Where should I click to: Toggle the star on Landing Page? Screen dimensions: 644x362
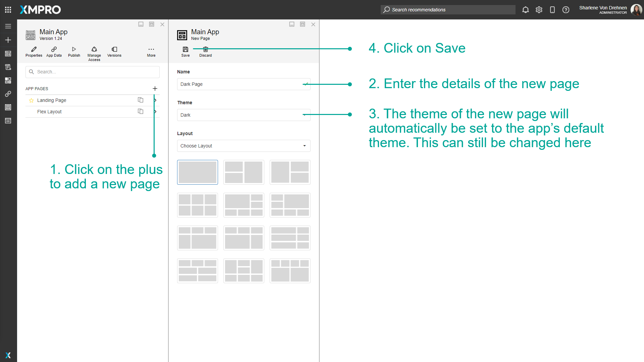[31, 100]
